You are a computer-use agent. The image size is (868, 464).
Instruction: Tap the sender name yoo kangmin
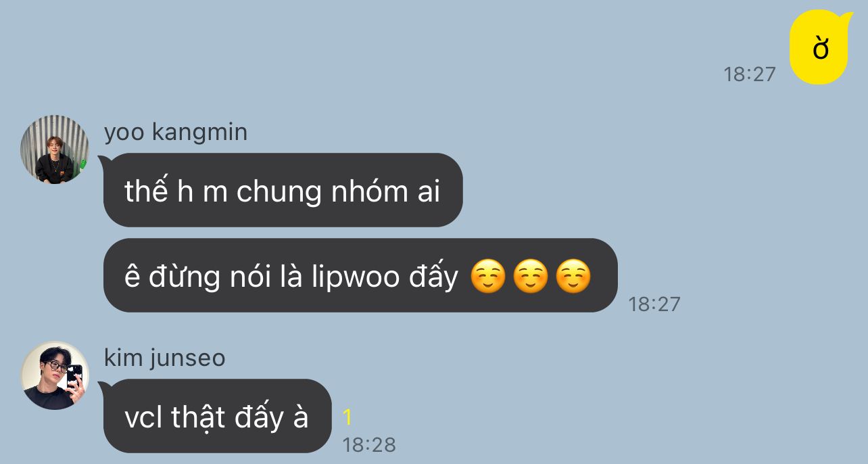point(176,132)
